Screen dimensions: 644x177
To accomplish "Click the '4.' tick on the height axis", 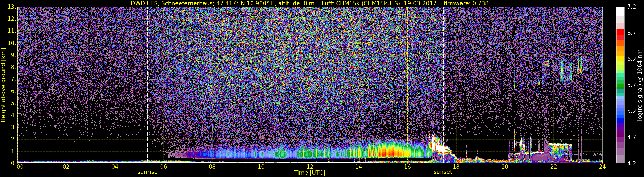I will point(13,115).
